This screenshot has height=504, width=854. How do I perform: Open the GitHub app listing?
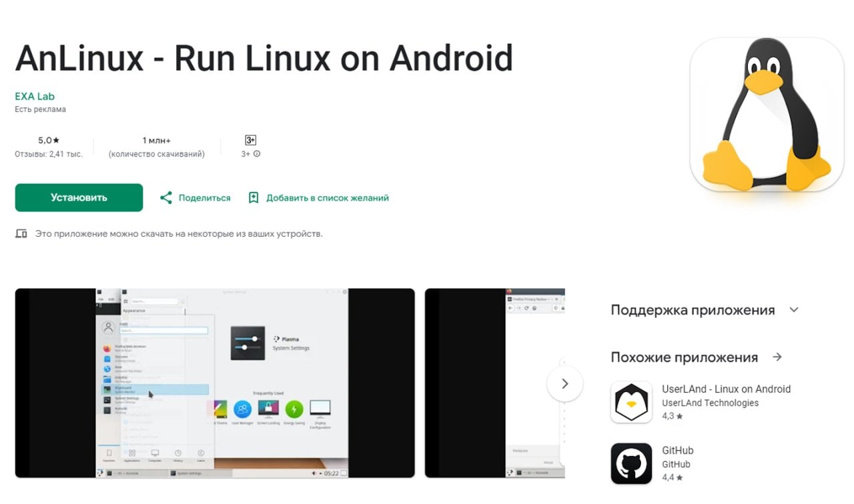coord(678,450)
